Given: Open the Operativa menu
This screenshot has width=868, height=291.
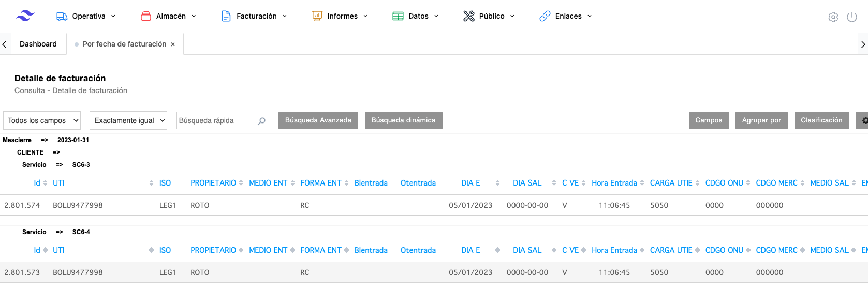Looking at the screenshot, I should click(86, 16).
